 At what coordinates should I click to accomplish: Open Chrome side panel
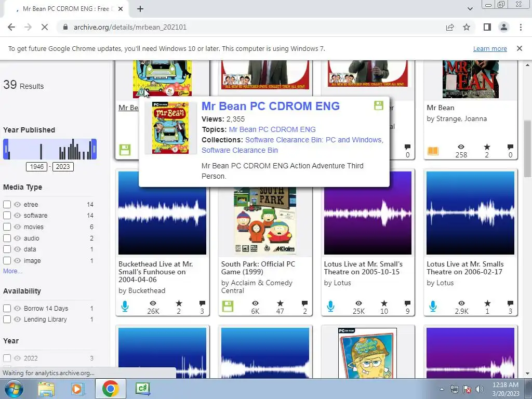click(x=487, y=27)
